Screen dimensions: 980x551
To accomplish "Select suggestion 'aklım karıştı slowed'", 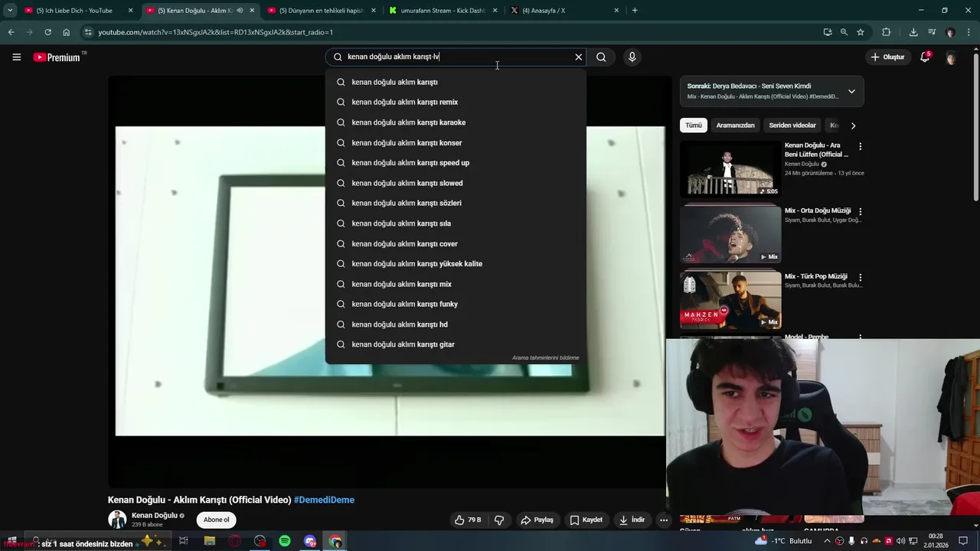I will 456,183.
